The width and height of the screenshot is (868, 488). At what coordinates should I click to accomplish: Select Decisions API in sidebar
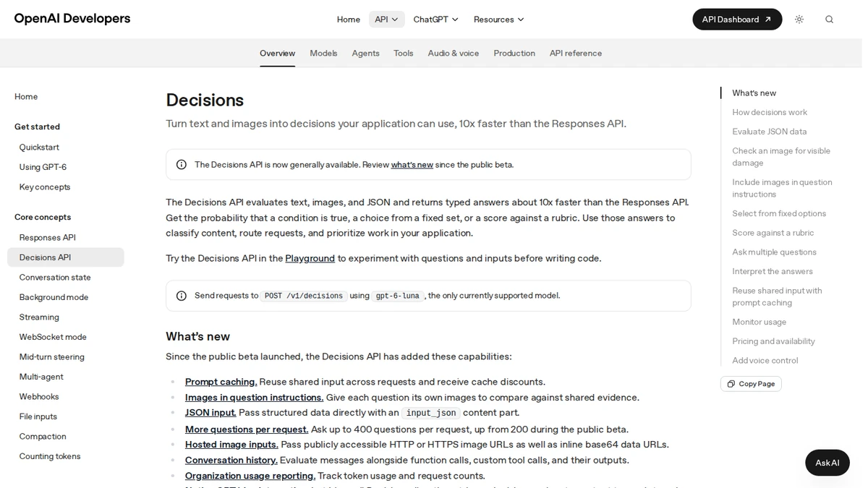[65, 257]
